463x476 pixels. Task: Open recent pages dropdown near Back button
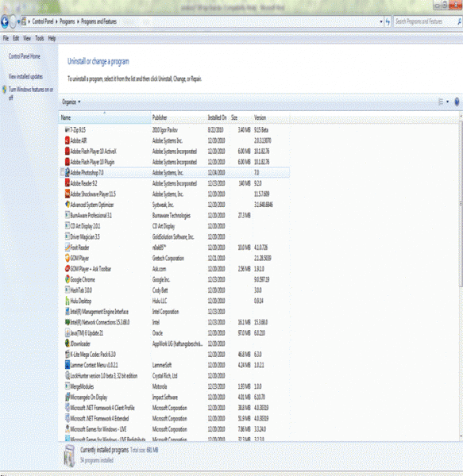tap(19, 21)
